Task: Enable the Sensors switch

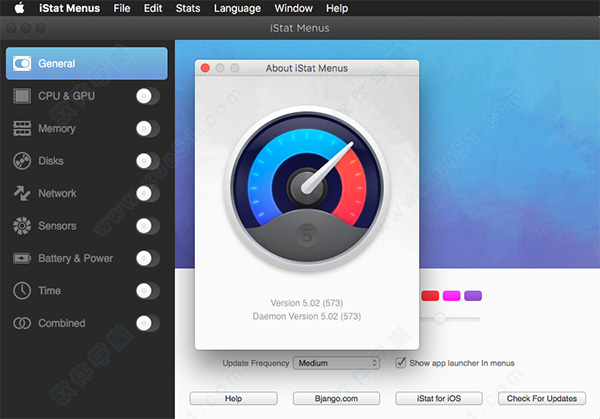Action: point(148,226)
